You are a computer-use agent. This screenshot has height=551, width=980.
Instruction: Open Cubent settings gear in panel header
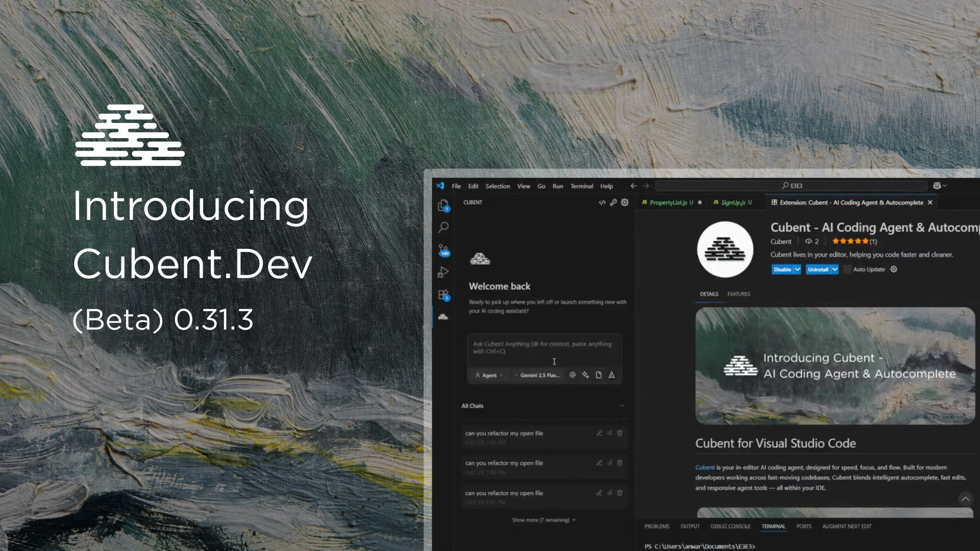(625, 203)
